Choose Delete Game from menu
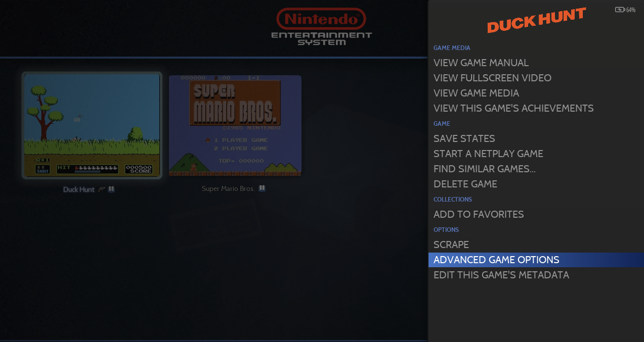This screenshot has height=342, width=644. pos(465,184)
